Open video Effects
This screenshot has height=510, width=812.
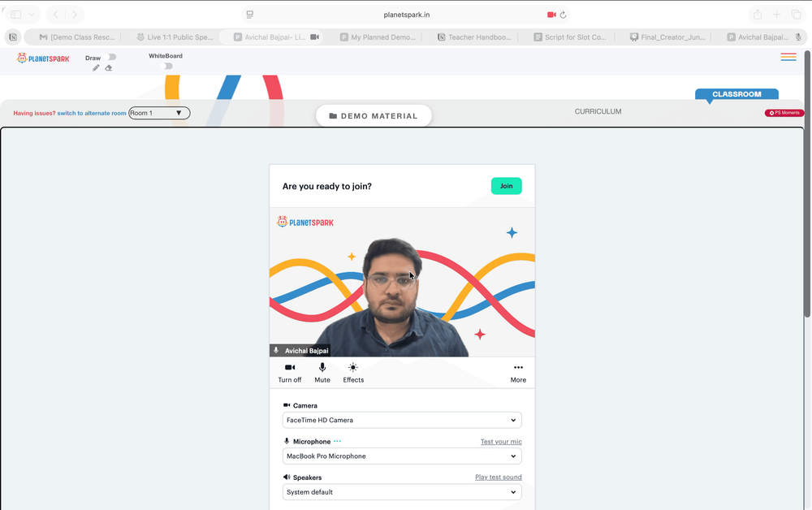click(353, 373)
